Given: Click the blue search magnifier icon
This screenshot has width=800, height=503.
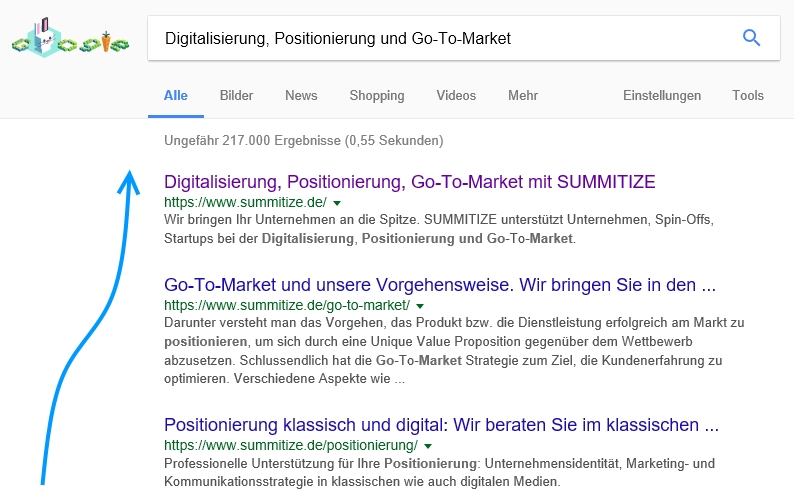Looking at the screenshot, I should pos(751,38).
